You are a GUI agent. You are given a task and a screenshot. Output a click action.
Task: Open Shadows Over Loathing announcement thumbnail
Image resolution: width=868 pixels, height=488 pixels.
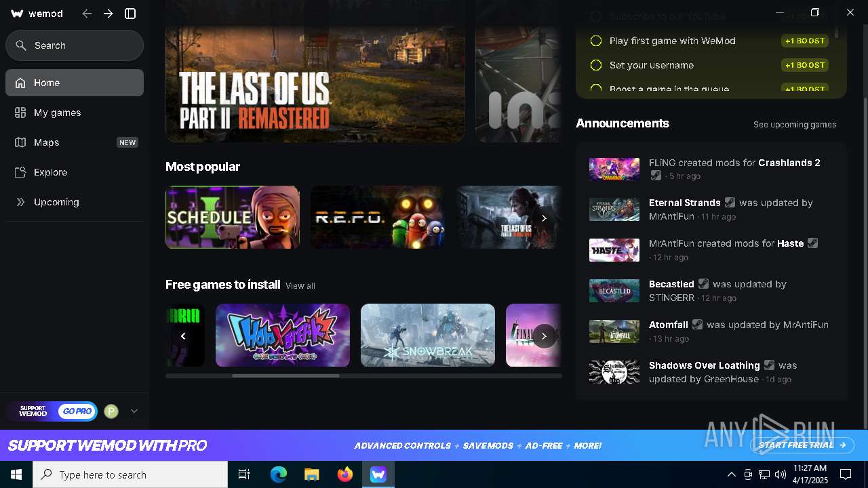pos(614,373)
